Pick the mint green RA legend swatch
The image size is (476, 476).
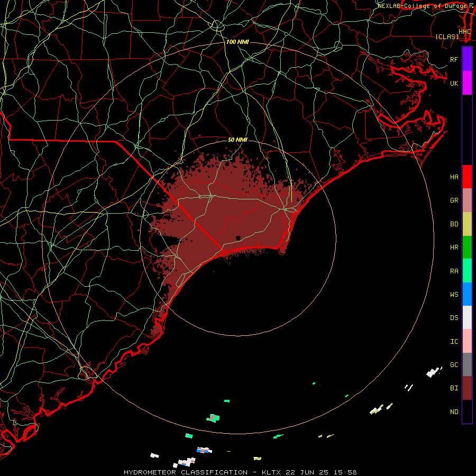pyautogui.click(x=467, y=271)
